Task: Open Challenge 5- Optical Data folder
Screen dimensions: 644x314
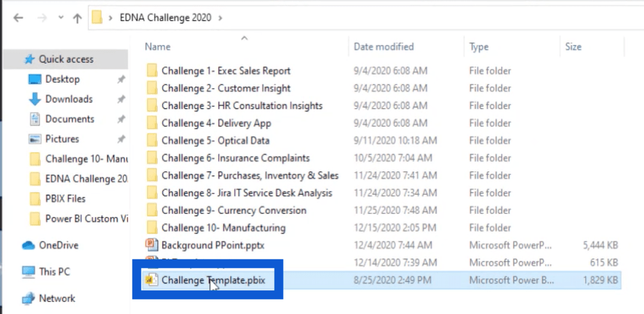Action: click(x=215, y=141)
